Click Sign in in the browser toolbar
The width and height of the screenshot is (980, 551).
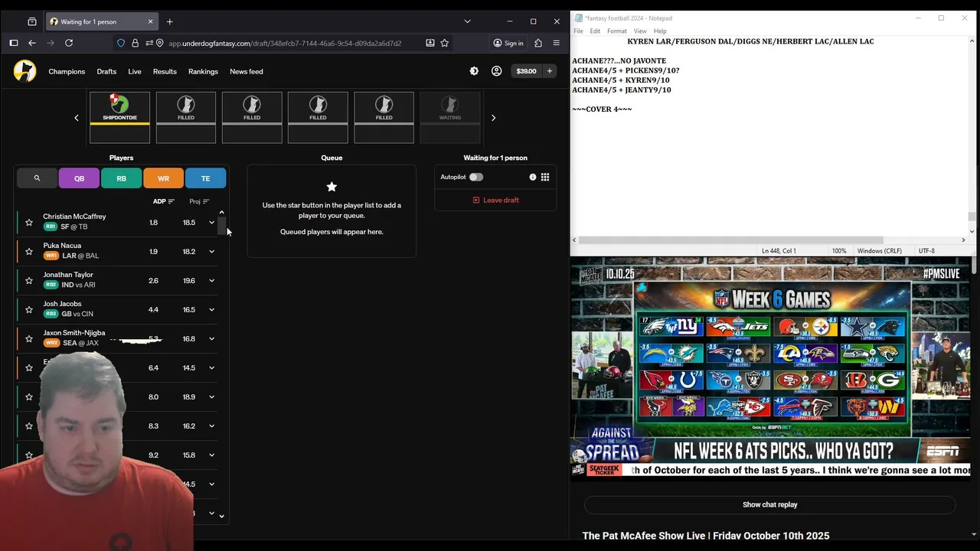coord(508,43)
